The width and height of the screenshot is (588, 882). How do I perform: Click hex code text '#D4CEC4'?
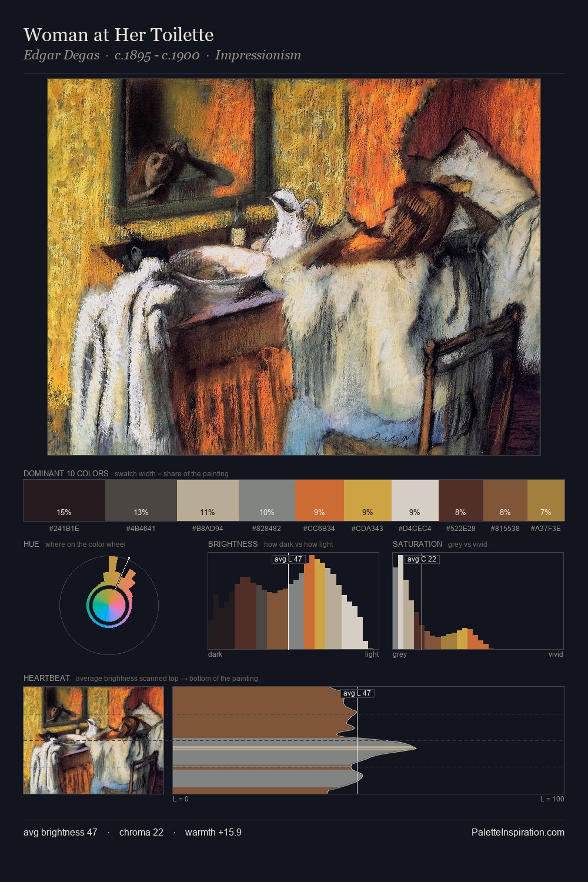[415, 528]
